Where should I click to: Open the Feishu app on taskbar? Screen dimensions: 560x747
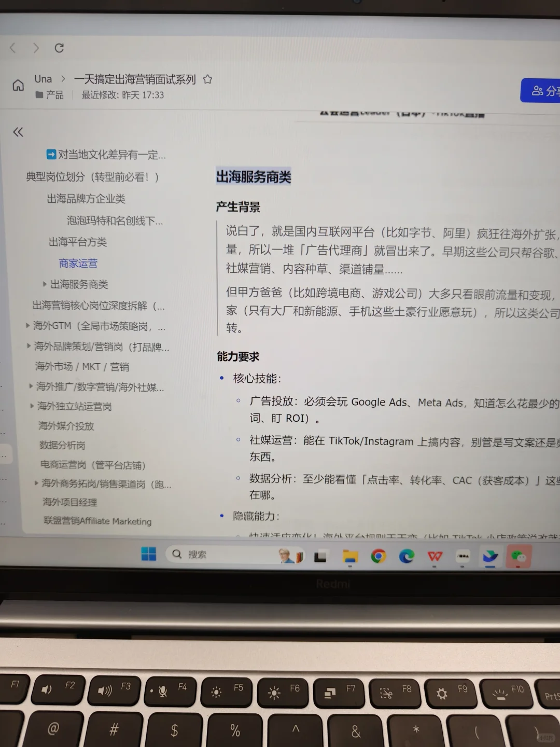click(490, 557)
